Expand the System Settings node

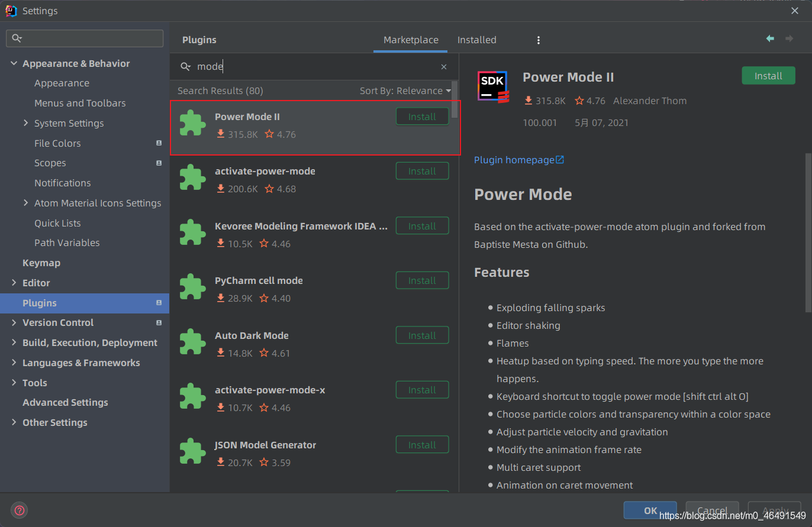pos(25,123)
